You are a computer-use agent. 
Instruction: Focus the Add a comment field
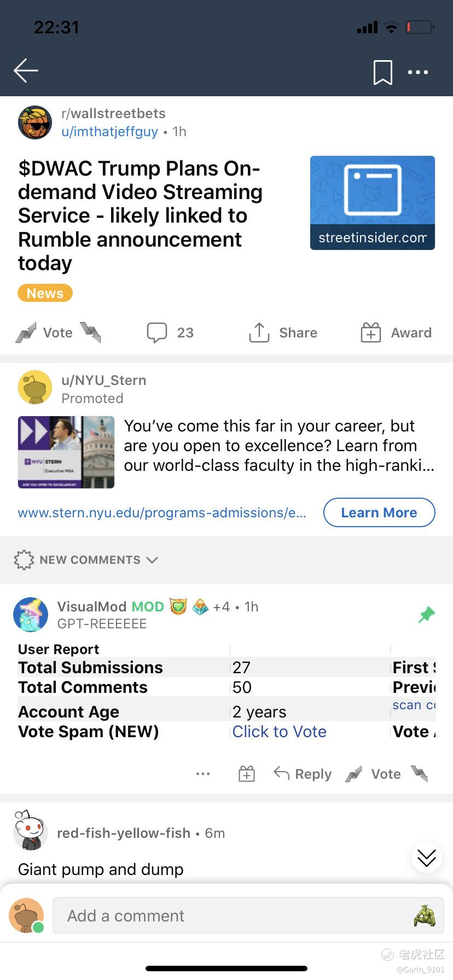click(248, 915)
